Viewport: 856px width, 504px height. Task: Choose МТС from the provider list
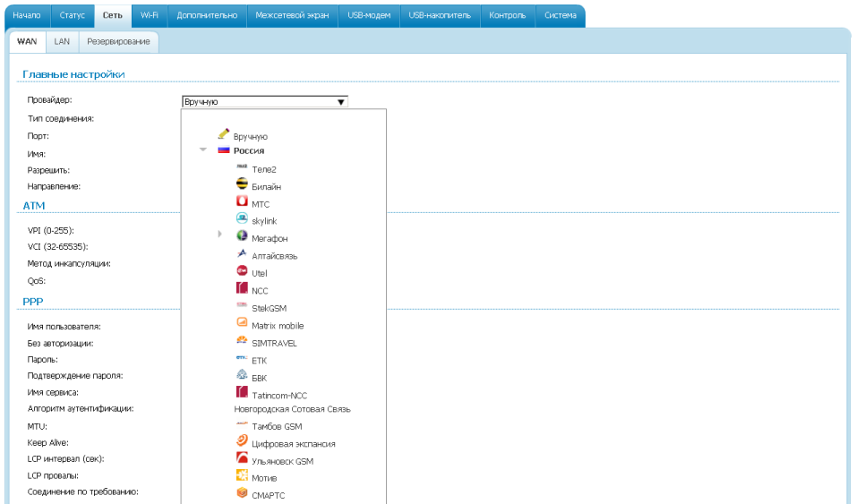[261, 204]
